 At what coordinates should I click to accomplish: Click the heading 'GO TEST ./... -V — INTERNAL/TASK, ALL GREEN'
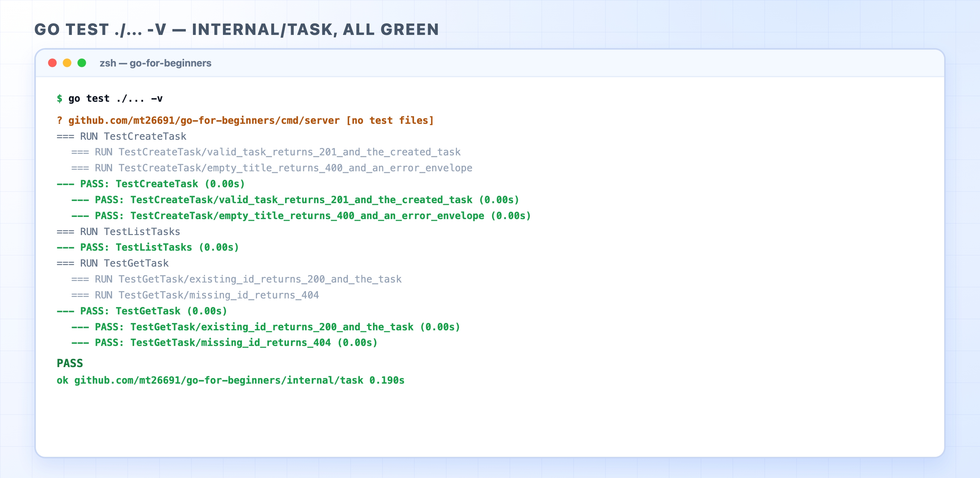coord(237,30)
